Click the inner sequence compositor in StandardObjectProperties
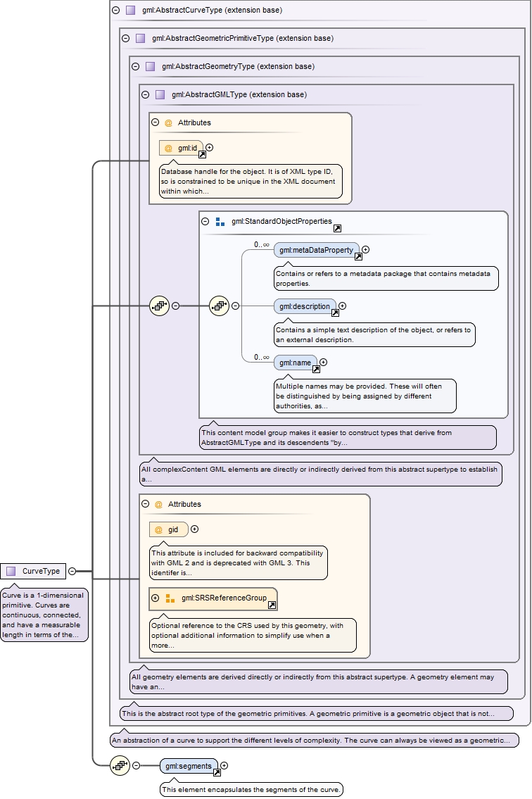 [220, 306]
